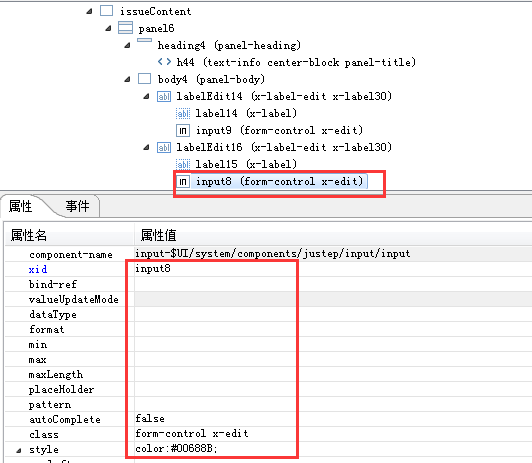Image resolution: width=532 pixels, height=463 pixels.
Task: Click the labelEdit16 component icon
Action: click(x=164, y=148)
